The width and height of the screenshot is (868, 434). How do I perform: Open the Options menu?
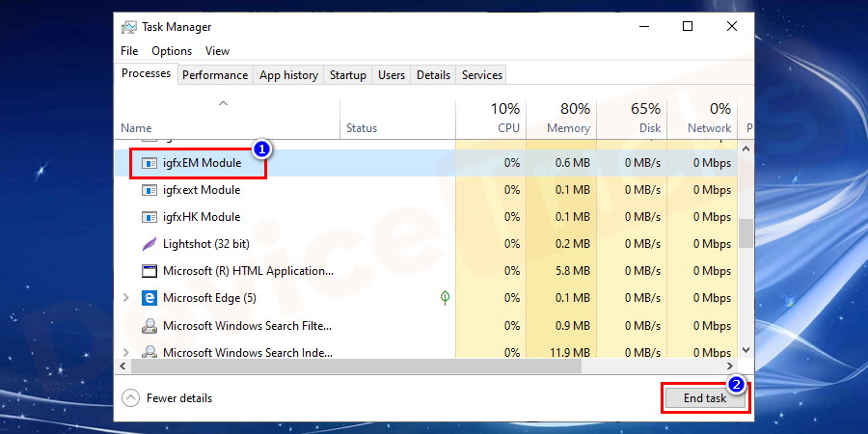172,51
